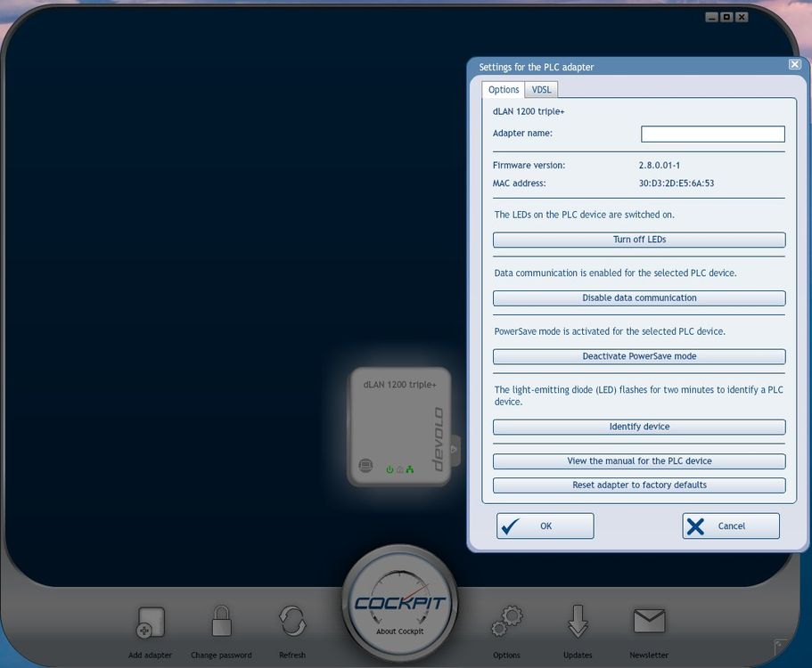Focus the Adapter name input field
The image size is (812, 668).
tap(712, 134)
